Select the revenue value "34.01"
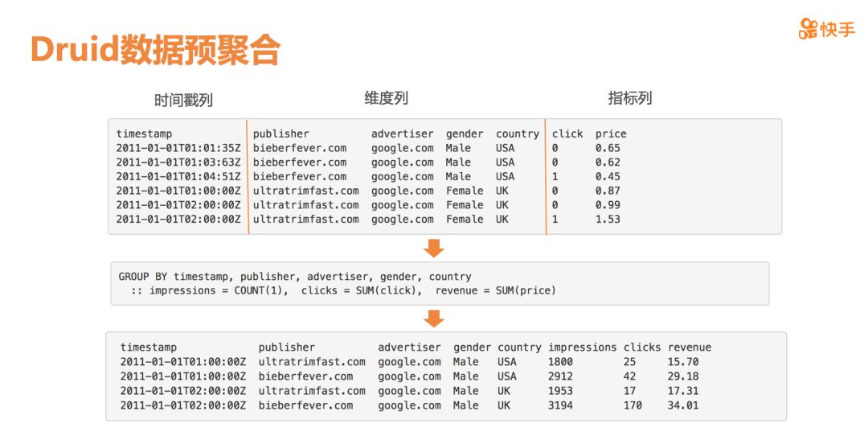 (683, 405)
